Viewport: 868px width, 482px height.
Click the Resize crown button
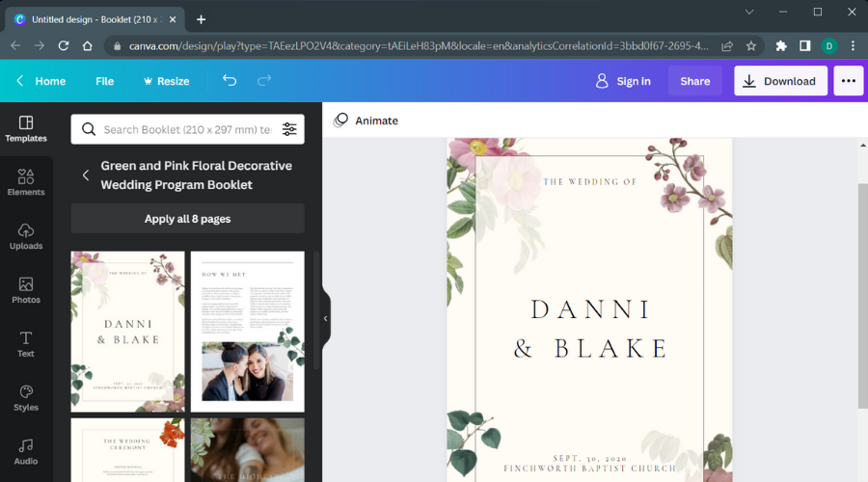(166, 81)
